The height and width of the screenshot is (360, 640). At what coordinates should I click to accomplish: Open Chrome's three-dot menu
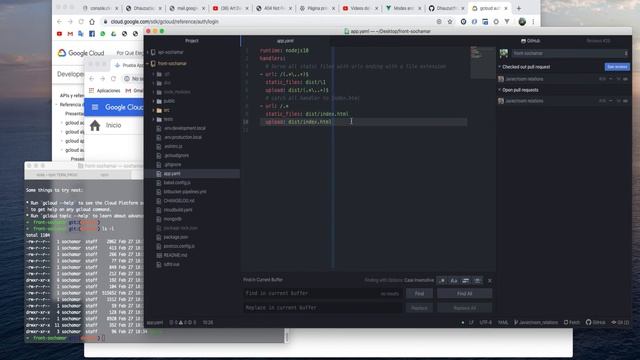(x=533, y=22)
